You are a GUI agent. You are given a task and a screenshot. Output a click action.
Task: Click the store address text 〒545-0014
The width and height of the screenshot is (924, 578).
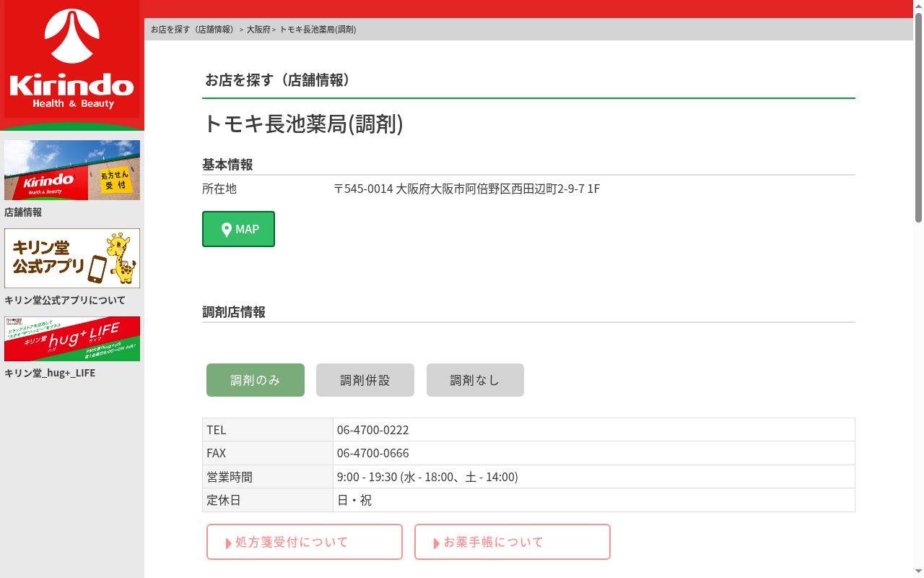(x=466, y=189)
